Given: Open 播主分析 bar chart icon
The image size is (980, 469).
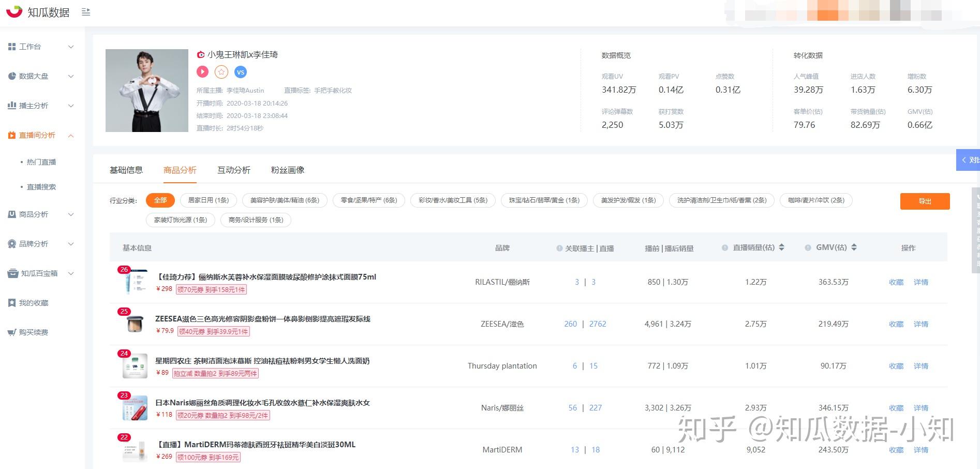Looking at the screenshot, I should (12, 106).
